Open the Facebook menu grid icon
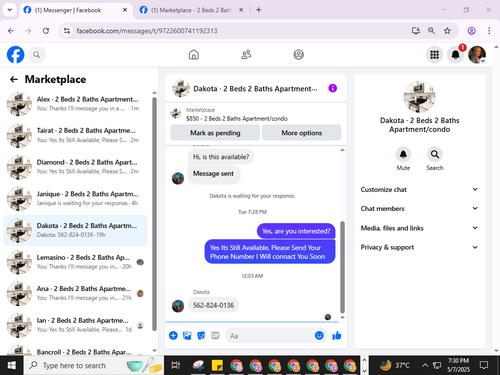Viewport: 500px width, 375px height. pos(434,55)
